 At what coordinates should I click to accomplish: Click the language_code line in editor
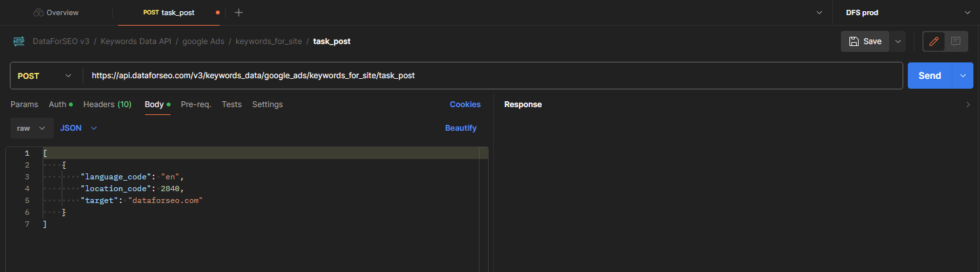point(133,177)
